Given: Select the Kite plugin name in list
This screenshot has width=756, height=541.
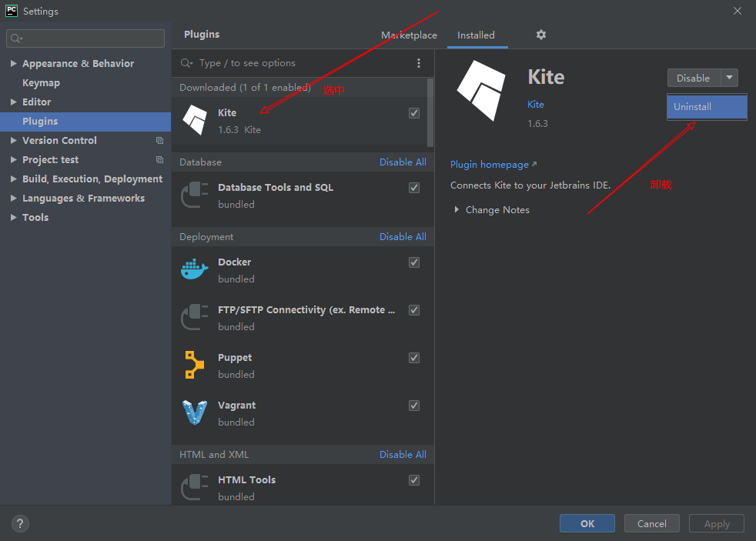Looking at the screenshot, I should [x=227, y=112].
